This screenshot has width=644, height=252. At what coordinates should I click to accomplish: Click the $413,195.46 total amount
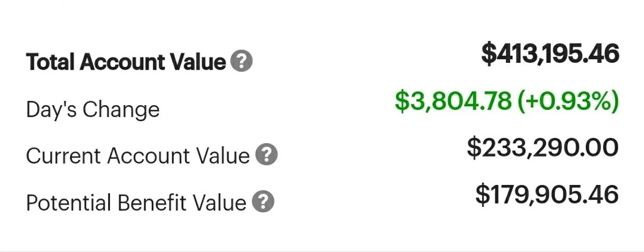pyautogui.click(x=550, y=54)
